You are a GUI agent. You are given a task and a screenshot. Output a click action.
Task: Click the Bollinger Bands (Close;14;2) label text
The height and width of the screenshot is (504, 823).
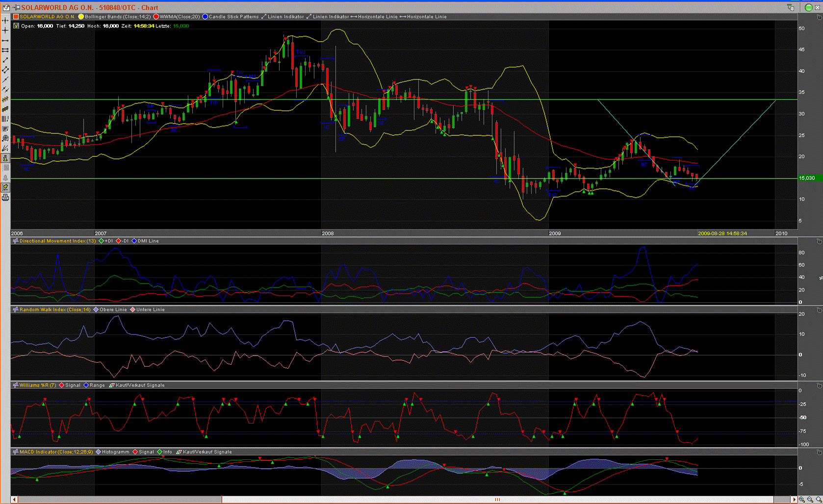tap(118, 17)
